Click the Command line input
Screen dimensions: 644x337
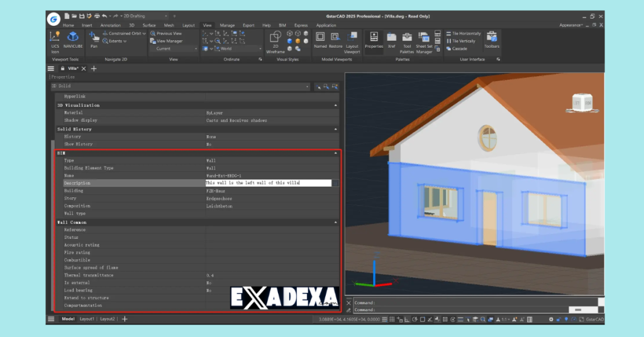tap(461, 310)
